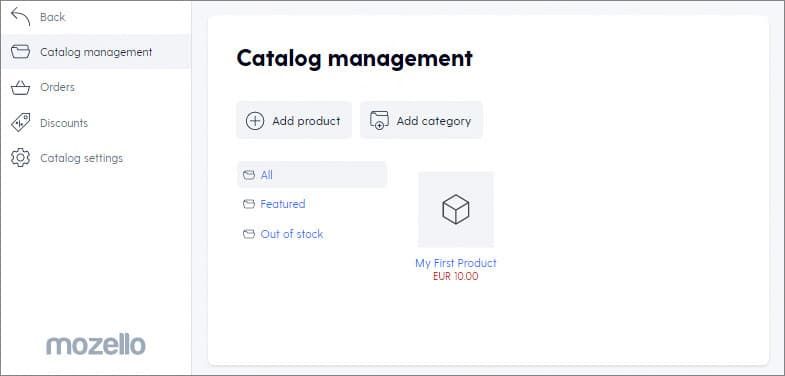The height and width of the screenshot is (376, 785).
Task: Click the Catalog settings gear icon
Action: pos(21,158)
